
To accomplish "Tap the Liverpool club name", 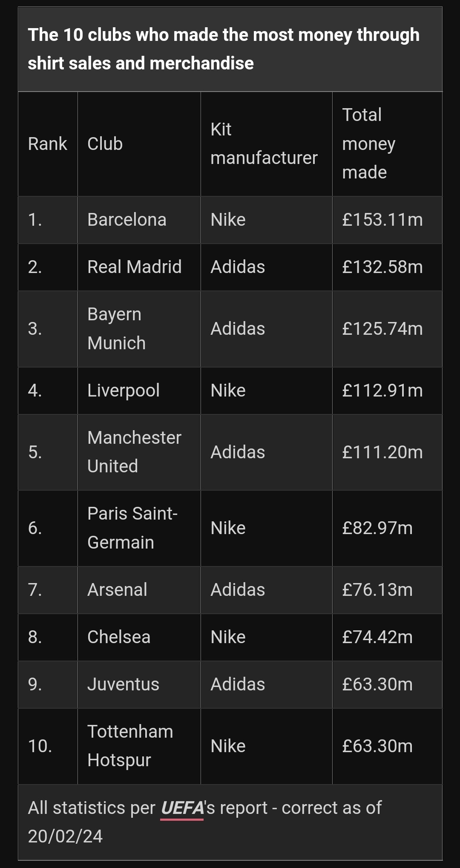I will coord(124,391).
